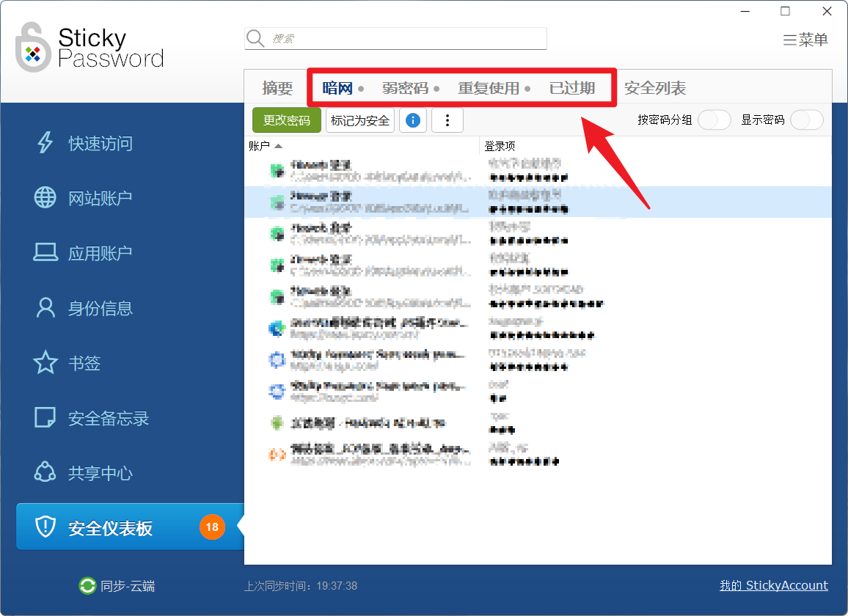This screenshot has width=848, height=616.
Task: Open 我的 StickyAccount link
Action: coord(773,585)
